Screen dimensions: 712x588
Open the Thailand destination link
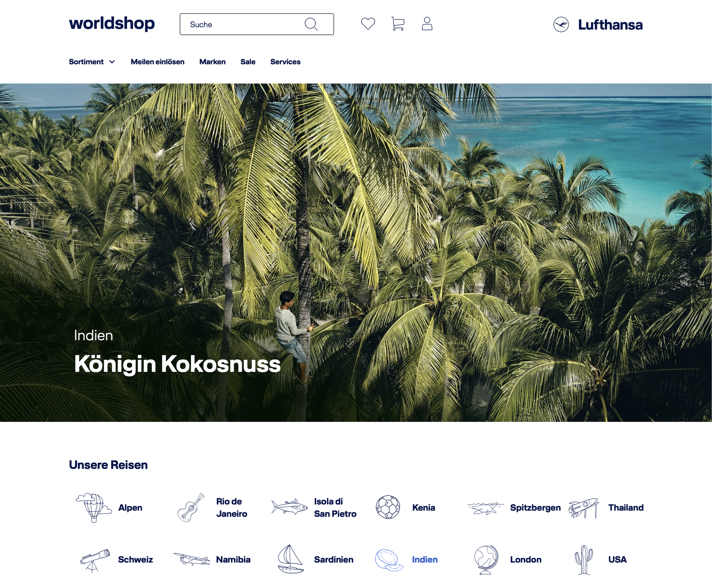[626, 507]
